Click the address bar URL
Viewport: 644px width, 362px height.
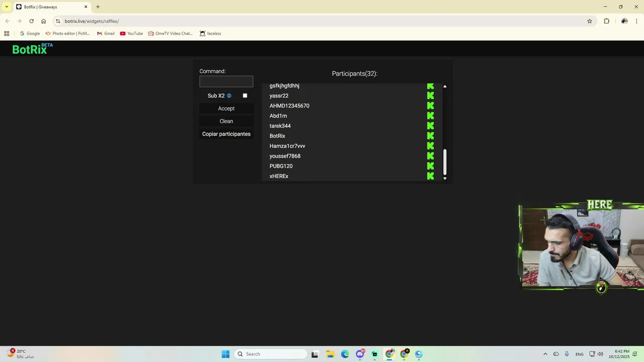click(92, 21)
